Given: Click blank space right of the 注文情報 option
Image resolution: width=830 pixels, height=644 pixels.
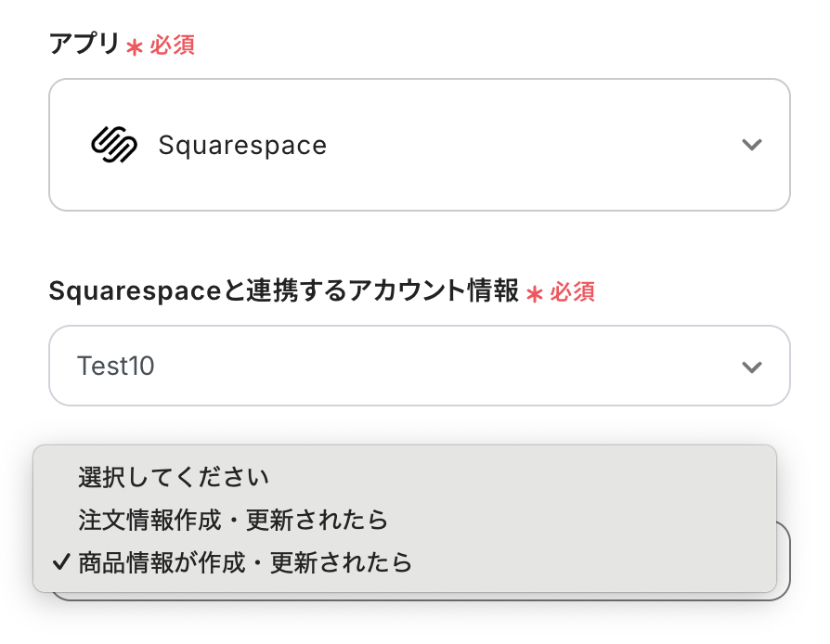Looking at the screenshot, I should click(576, 520).
